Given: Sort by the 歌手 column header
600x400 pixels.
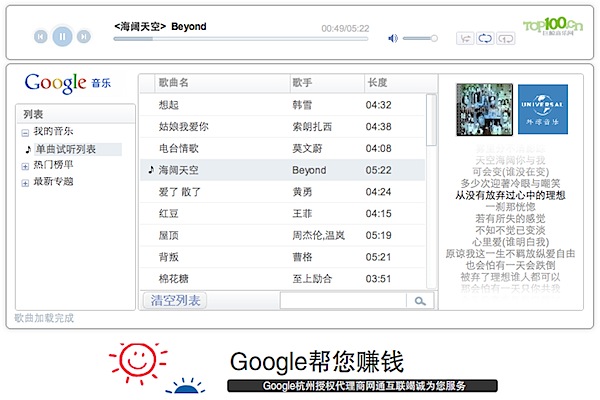Looking at the screenshot, I should point(327,83).
